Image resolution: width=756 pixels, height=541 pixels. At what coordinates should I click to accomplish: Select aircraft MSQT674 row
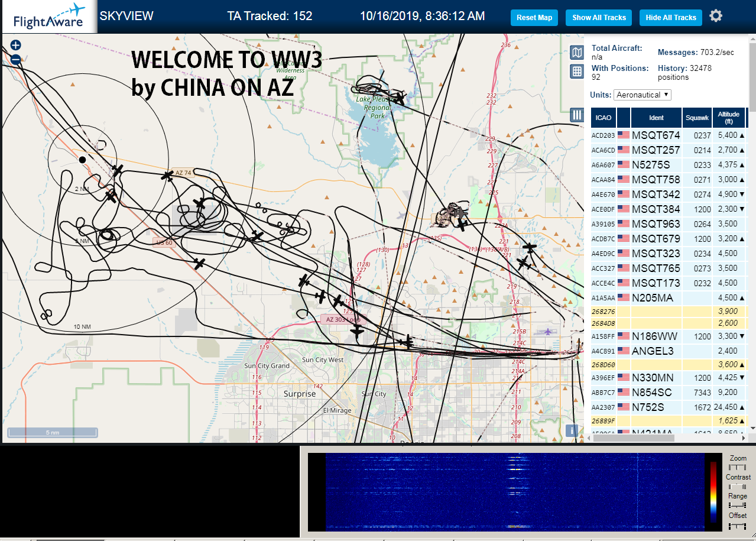(x=669, y=135)
